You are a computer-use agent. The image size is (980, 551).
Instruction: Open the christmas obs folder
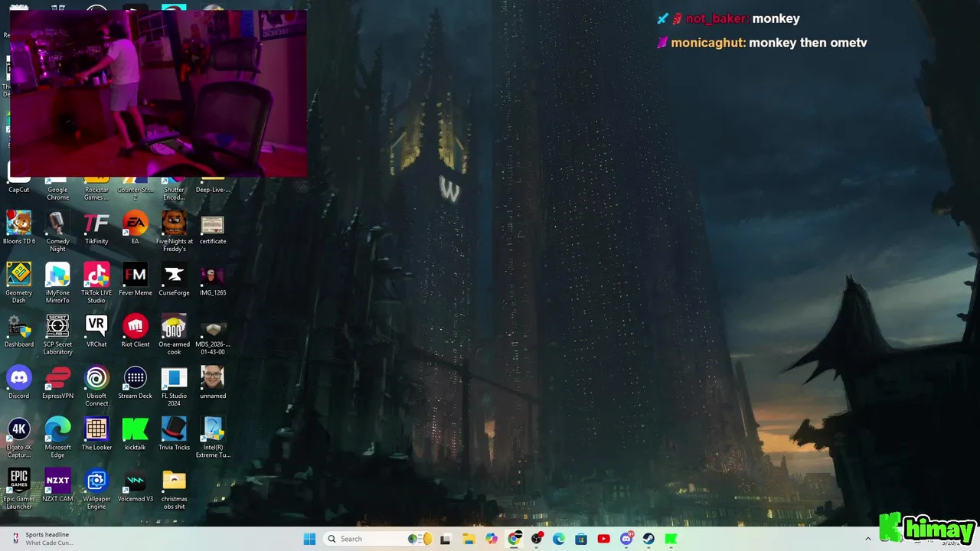174,488
